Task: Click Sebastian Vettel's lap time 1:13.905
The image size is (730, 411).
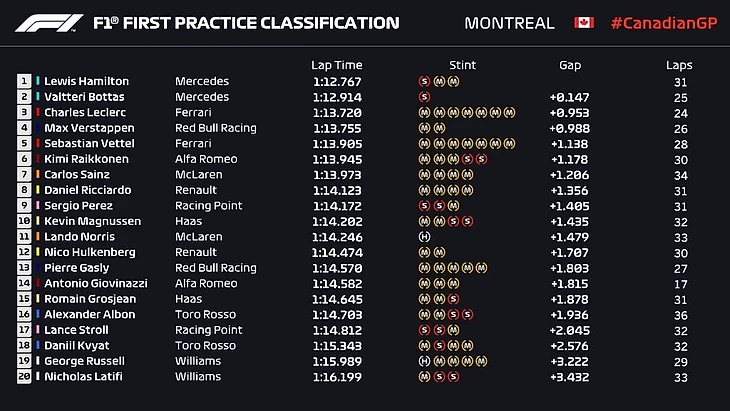Action: [x=339, y=144]
